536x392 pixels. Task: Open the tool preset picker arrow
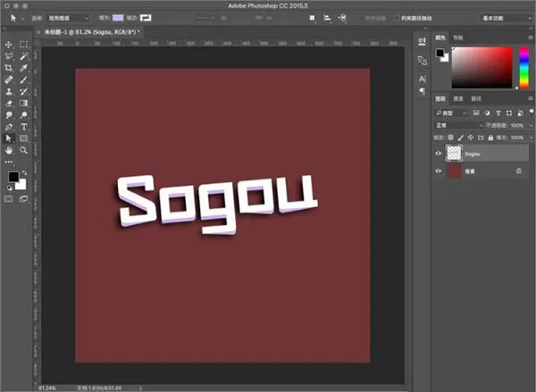[22, 19]
